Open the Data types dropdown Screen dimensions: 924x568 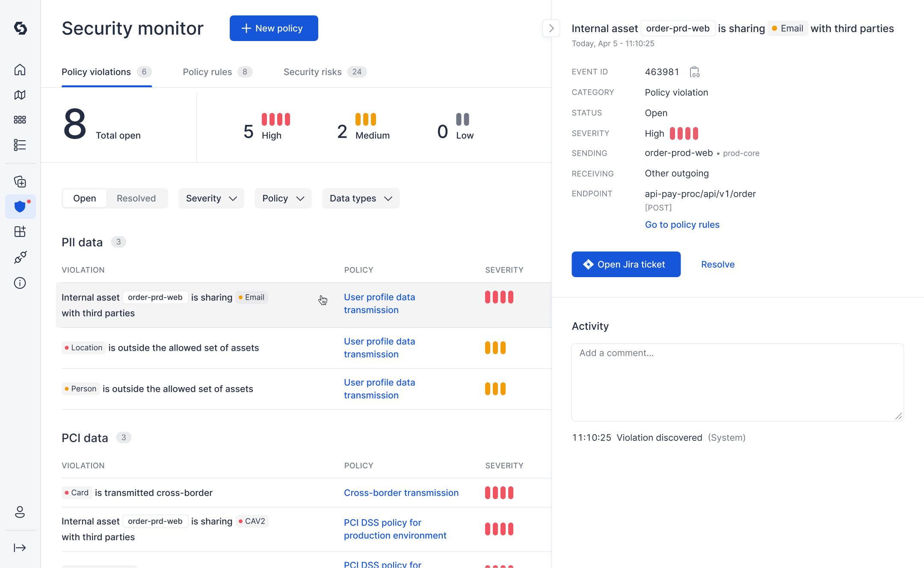[x=361, y=198]
